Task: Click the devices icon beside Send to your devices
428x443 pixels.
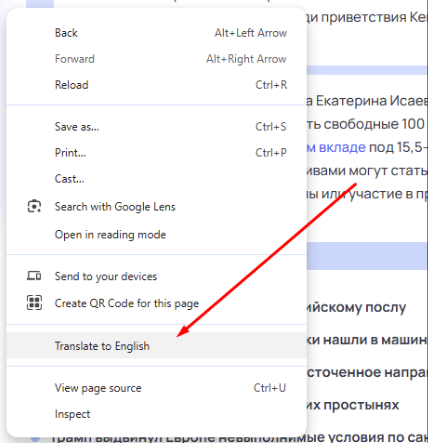Action: pos(34,276)
